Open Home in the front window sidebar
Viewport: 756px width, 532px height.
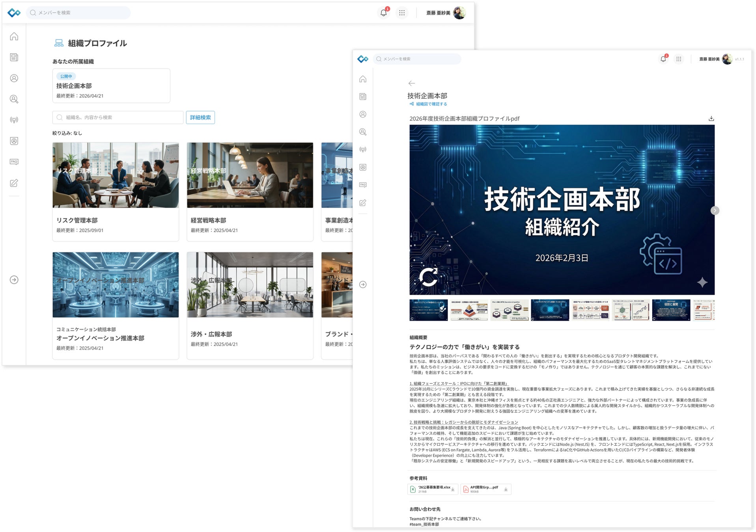[363, 79]
